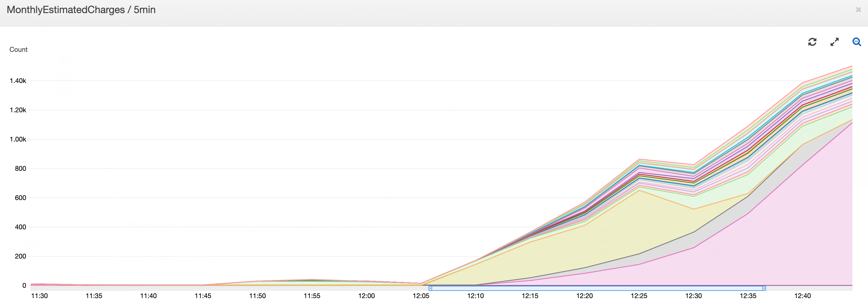Click the 12:30 x-axis label
Viewport: 868px width, 307px height.
[694, 296]
